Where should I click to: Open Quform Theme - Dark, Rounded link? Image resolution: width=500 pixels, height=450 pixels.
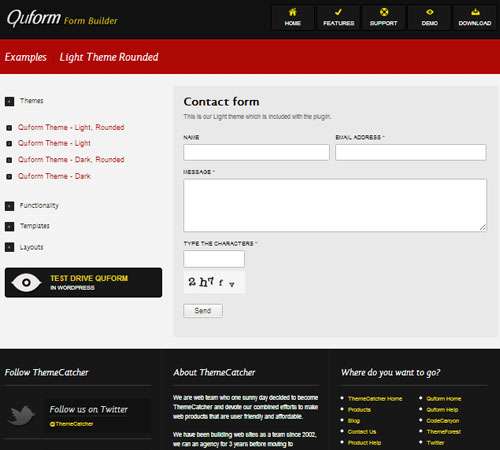click(x=71, y=160)
